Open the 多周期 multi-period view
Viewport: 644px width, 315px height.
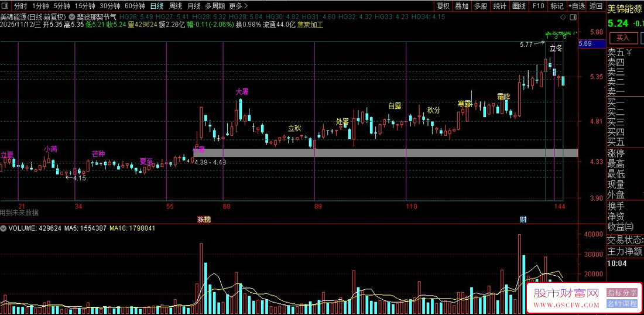point(215,6)
